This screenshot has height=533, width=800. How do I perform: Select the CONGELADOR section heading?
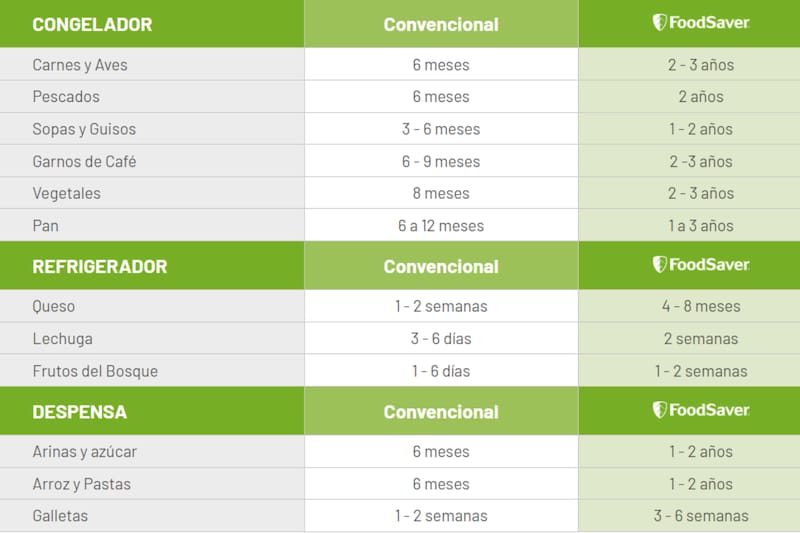(x=92, y=24)
